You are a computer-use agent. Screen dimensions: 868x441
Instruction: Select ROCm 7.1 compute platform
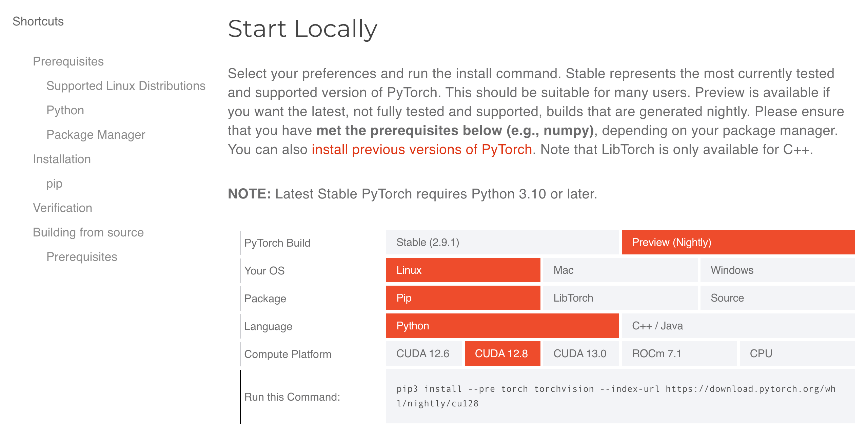pyautogui.click(x=679, y=353)
